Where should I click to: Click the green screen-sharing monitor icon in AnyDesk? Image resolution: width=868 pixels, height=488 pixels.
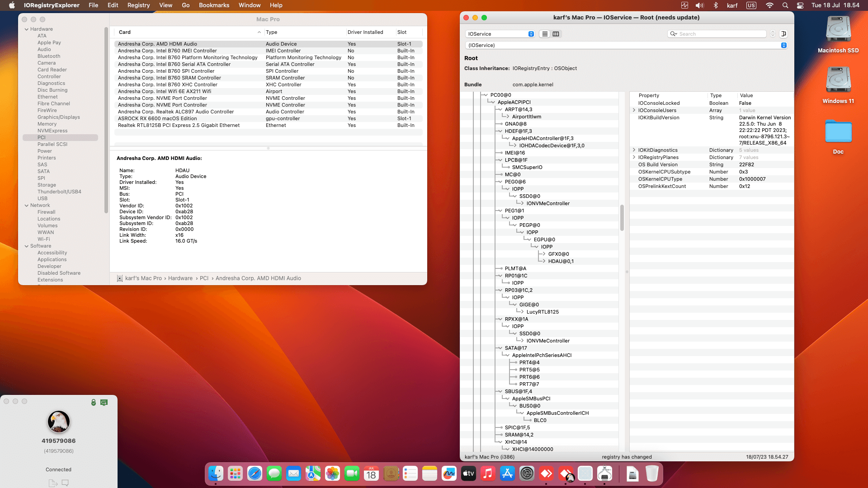point(104,402)
